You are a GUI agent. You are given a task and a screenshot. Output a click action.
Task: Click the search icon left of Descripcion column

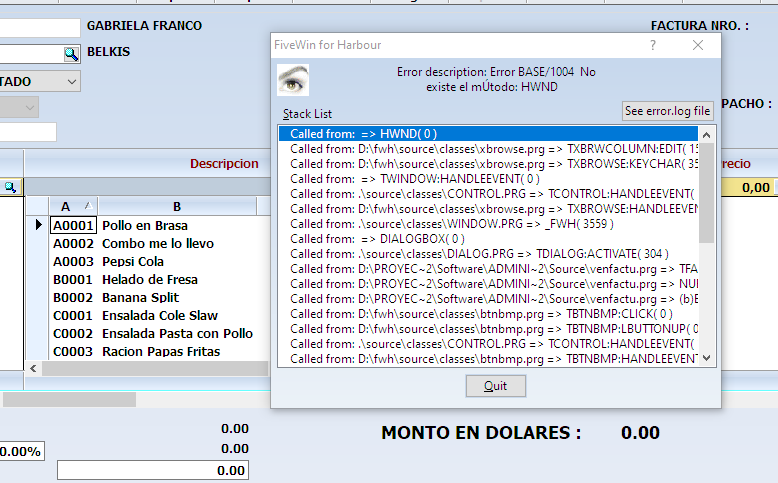(x=10, y=187)
